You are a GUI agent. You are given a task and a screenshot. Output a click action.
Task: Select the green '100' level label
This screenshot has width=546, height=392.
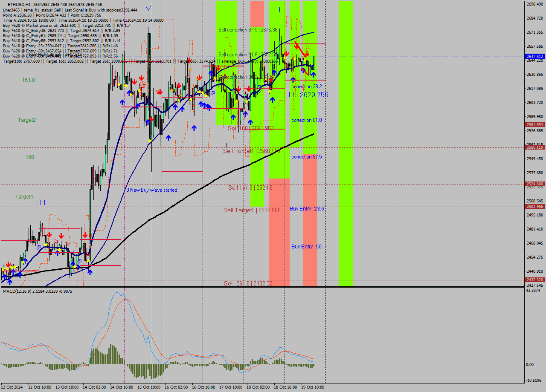29,157
